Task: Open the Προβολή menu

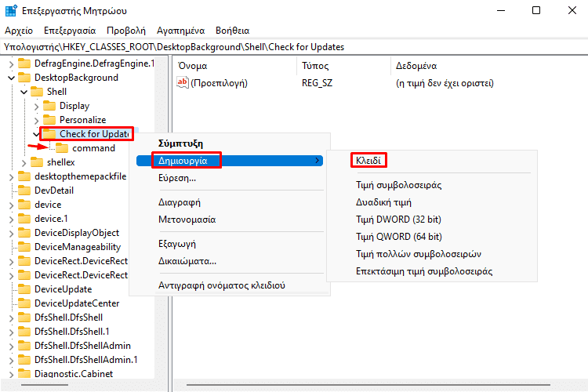Action: point(126,31)
